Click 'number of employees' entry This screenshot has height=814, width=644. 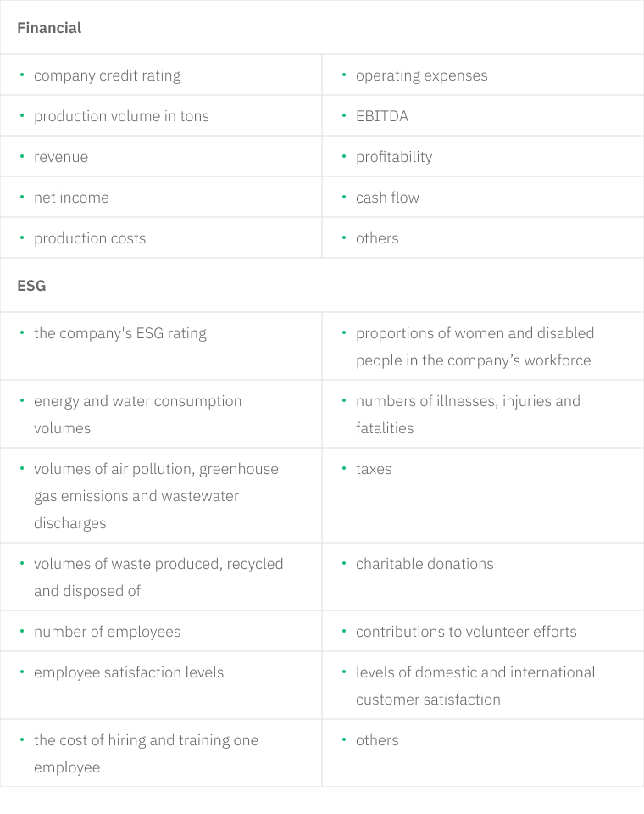(107, 632)
